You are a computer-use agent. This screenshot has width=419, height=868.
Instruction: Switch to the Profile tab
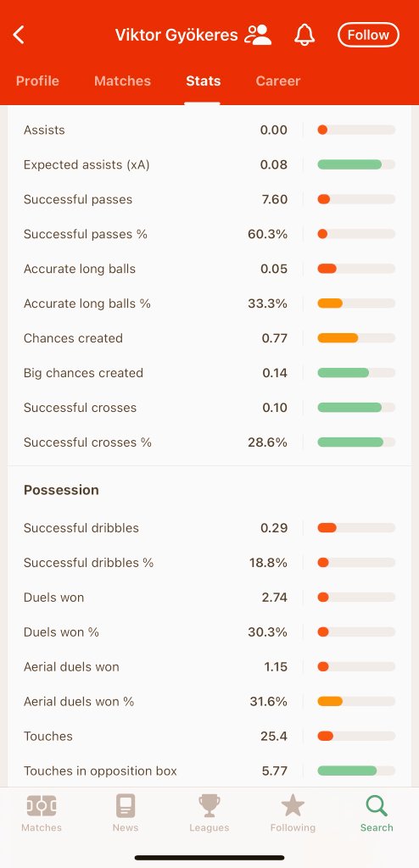tap(37, 81)
